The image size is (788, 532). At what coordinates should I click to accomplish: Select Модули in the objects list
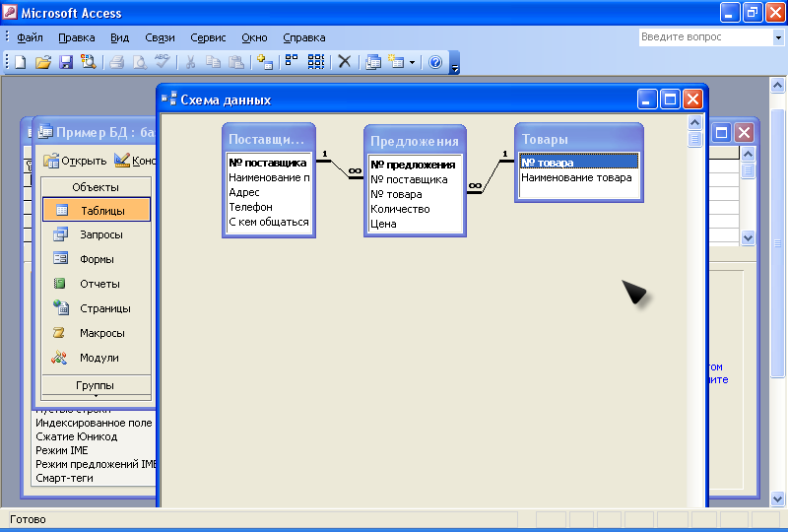(96, 358)
